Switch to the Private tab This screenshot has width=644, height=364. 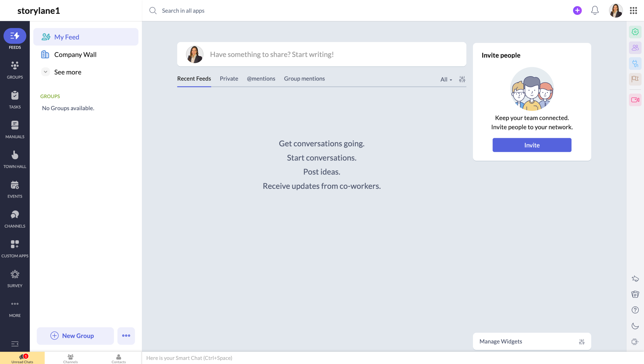(x=229, y=79)
